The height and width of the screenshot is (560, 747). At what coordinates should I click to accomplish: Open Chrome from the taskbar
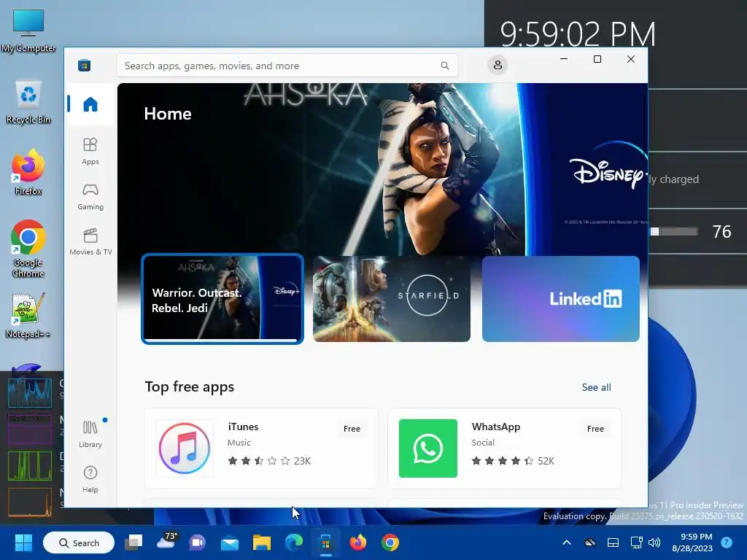click(x=390, y=542)
